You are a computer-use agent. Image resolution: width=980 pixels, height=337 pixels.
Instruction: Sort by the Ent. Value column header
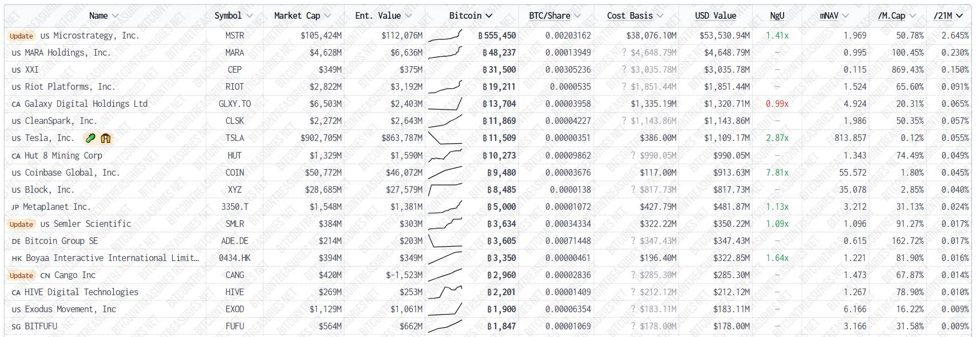(384, 16)
